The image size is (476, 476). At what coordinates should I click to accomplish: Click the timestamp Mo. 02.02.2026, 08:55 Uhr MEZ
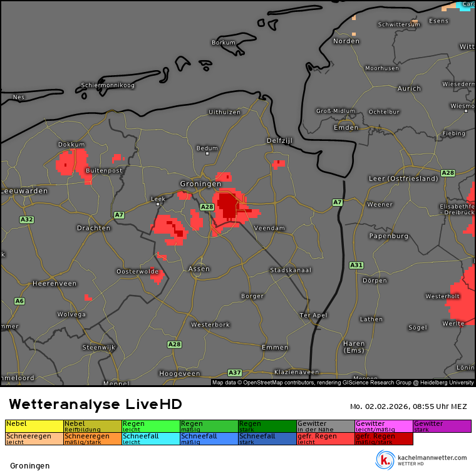click(x=408, y=406)
